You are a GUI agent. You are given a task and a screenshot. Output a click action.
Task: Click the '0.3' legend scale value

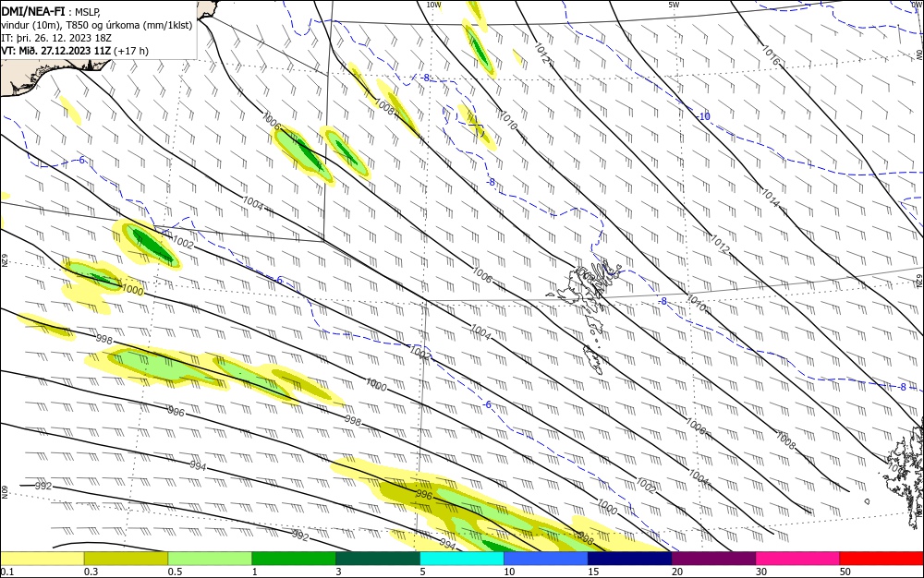click(91, 572)
